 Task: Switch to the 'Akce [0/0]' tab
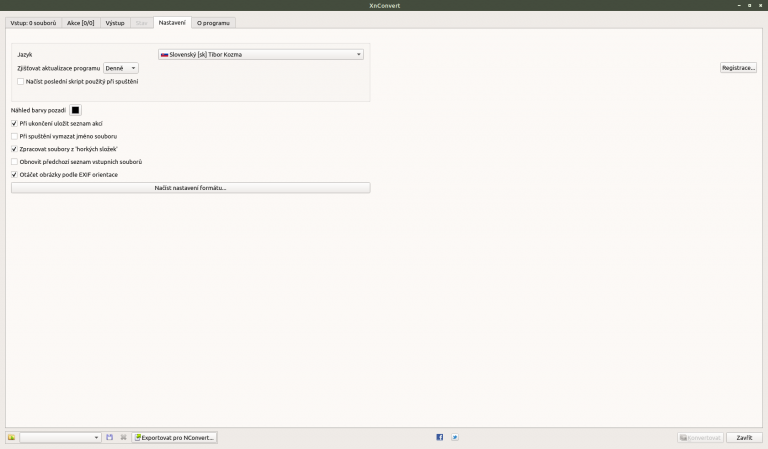81,23
